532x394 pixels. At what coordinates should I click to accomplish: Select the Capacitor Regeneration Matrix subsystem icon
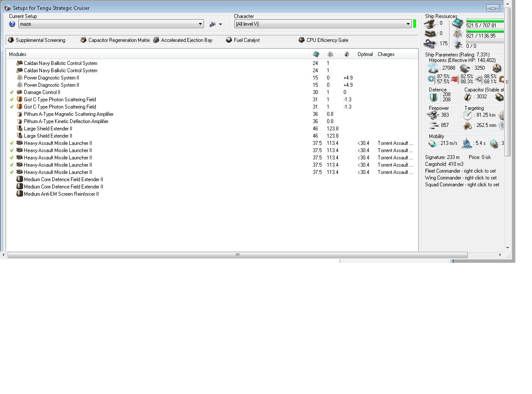point(83,40)
